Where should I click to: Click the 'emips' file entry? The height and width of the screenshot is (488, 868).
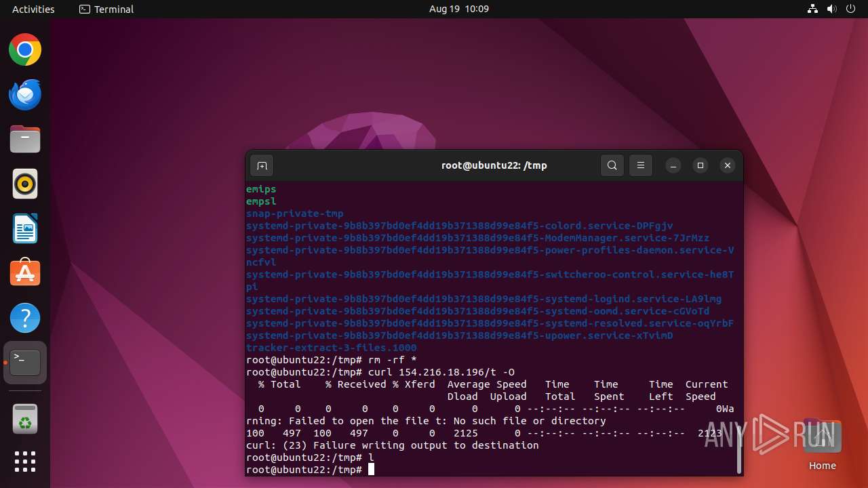click(261, 189)
